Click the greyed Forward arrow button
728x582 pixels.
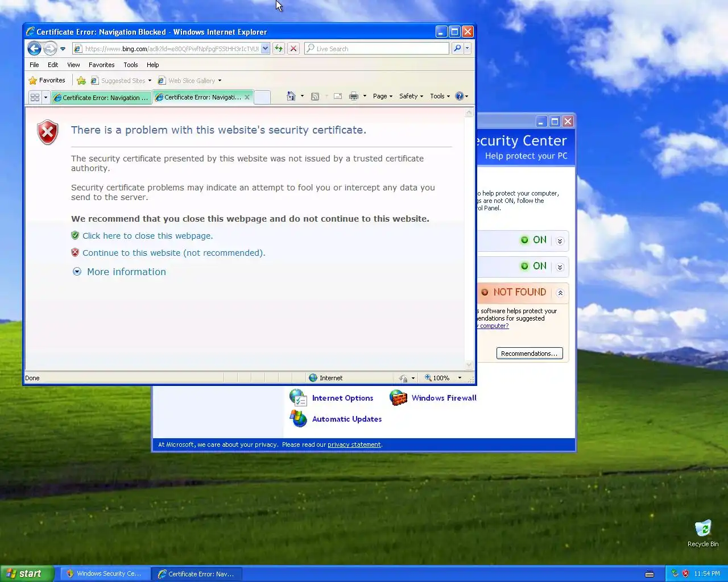click(50, 48)
